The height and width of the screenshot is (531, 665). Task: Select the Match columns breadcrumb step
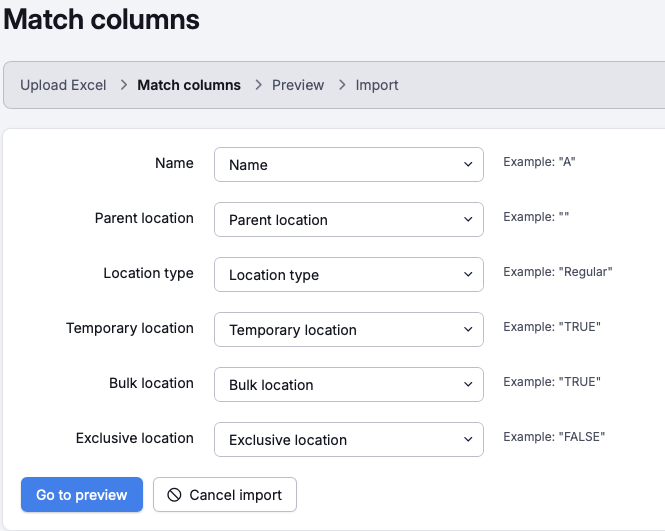click(x=189, y=85)
